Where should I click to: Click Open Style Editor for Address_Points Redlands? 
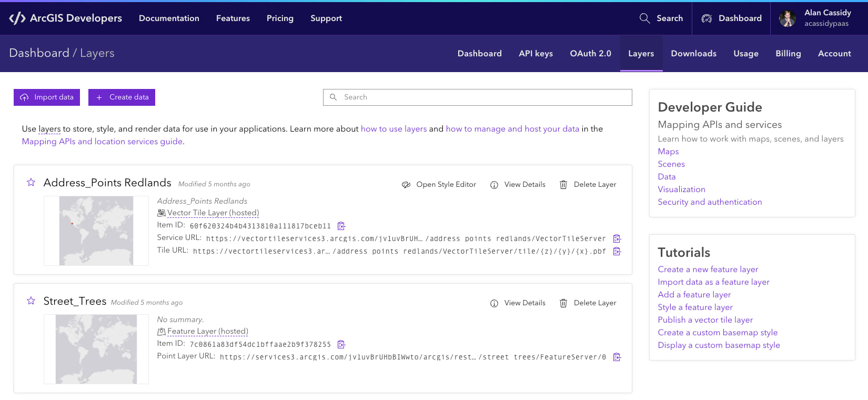click(439, 184)
